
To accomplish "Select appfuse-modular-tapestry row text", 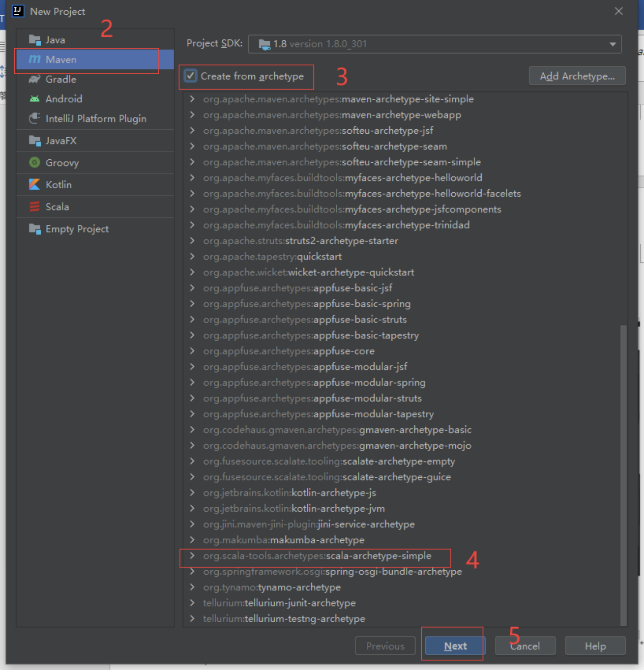I will click(x=318, y=414).
